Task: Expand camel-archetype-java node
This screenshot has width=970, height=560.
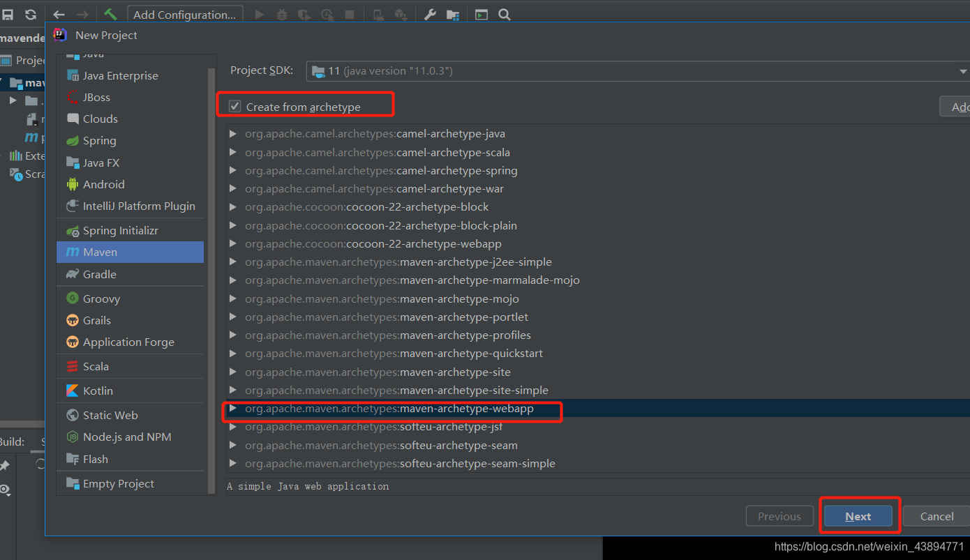Action: [232, 133]
